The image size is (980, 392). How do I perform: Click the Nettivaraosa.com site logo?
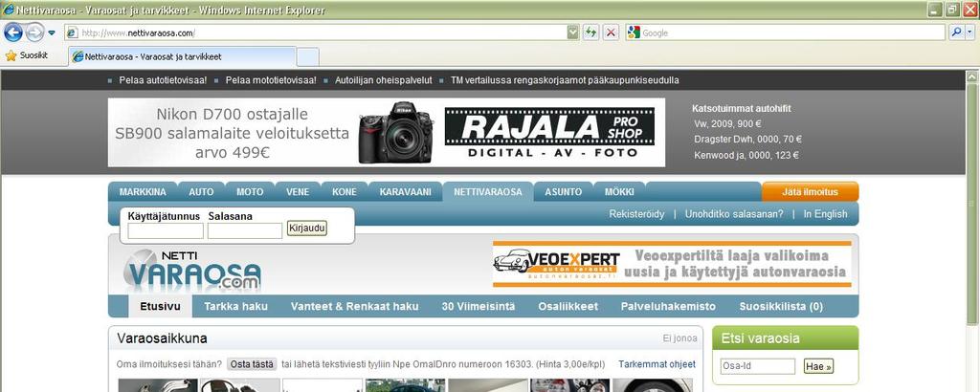[x=191, y=271]
